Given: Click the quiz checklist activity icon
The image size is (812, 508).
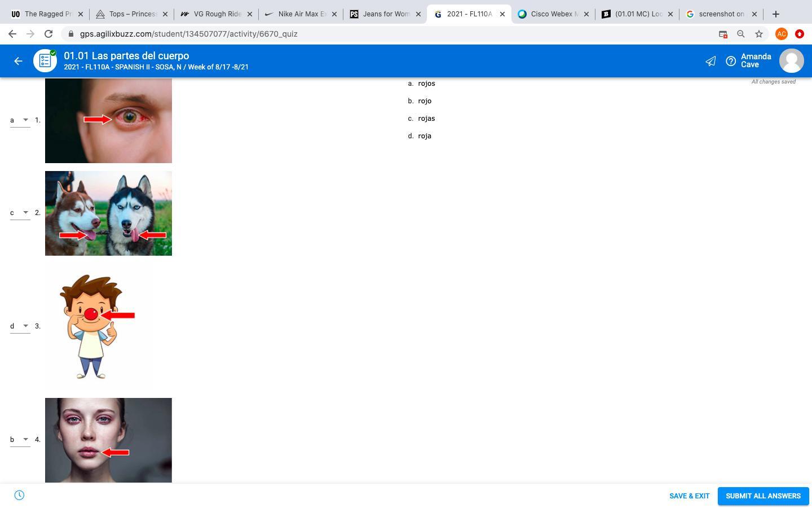Looking at the screenshot, I should pyautogui.click(x=45, y=61).
